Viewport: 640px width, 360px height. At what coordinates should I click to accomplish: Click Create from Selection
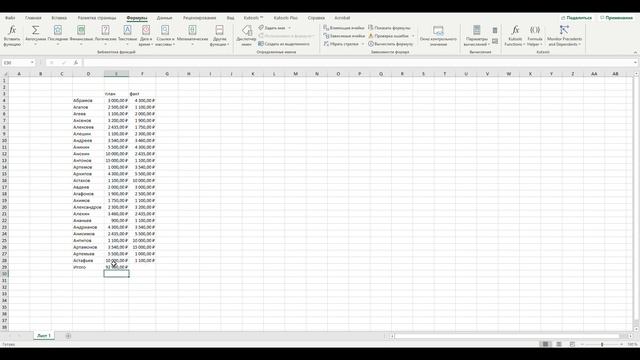284,44
